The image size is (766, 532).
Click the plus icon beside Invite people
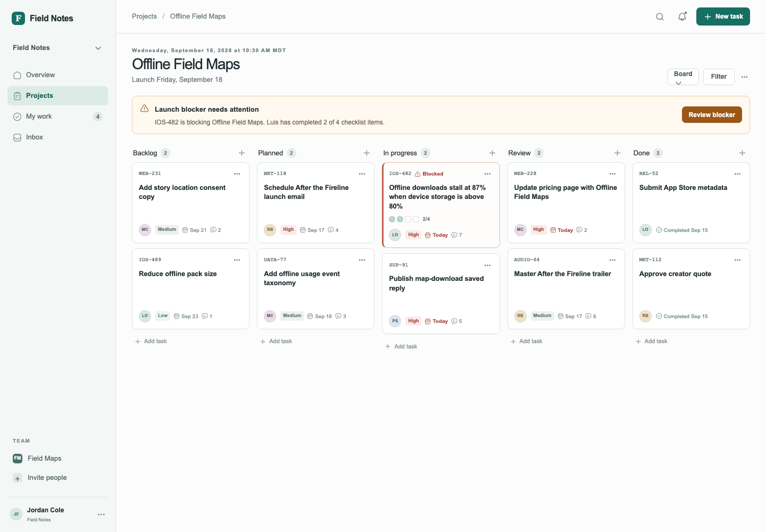[18, 478]
